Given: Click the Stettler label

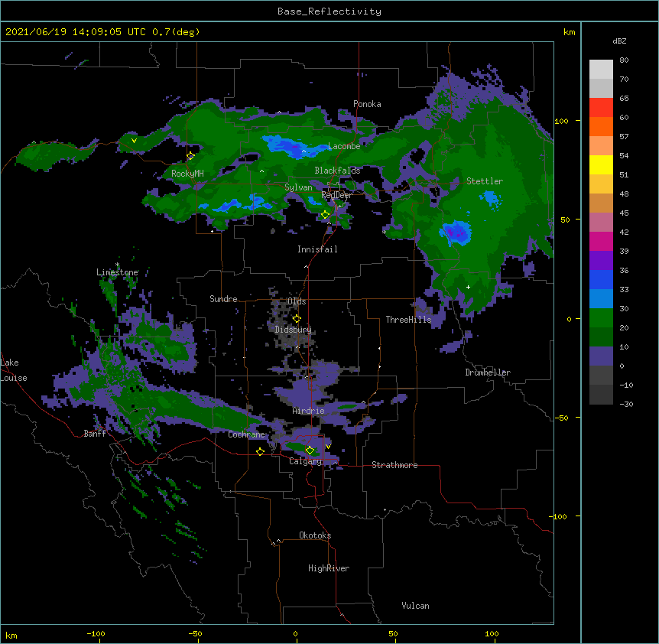Looking at the screenshot, I should tap(485, 181).
